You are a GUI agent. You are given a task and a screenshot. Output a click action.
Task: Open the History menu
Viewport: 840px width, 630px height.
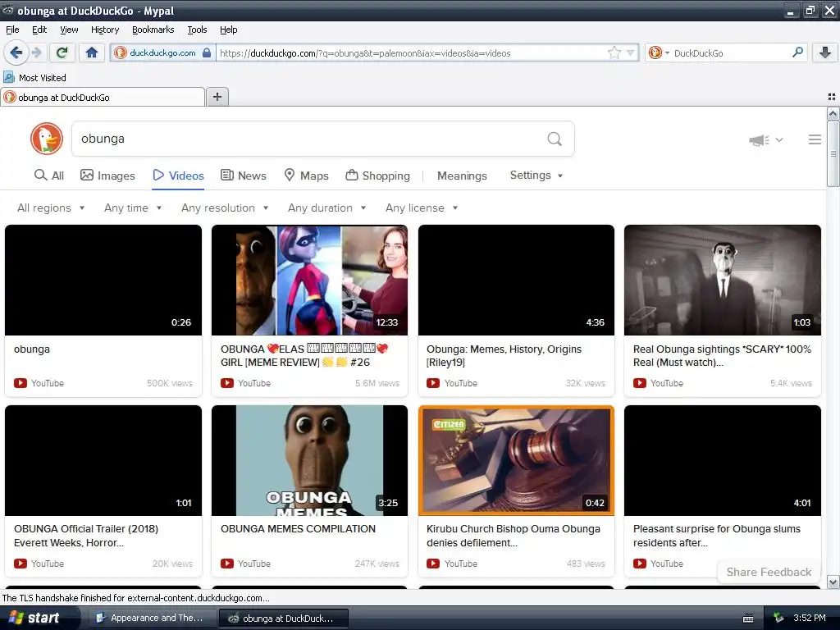105,30
